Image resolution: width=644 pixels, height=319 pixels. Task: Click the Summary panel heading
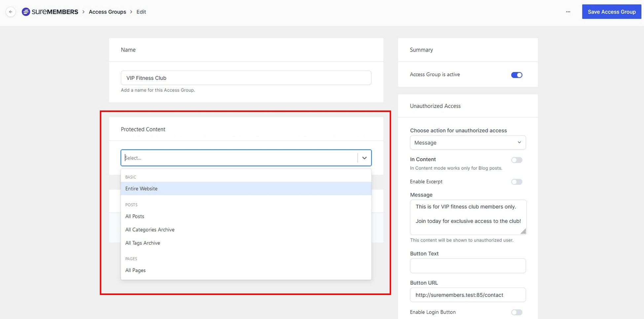click(421, 50)
